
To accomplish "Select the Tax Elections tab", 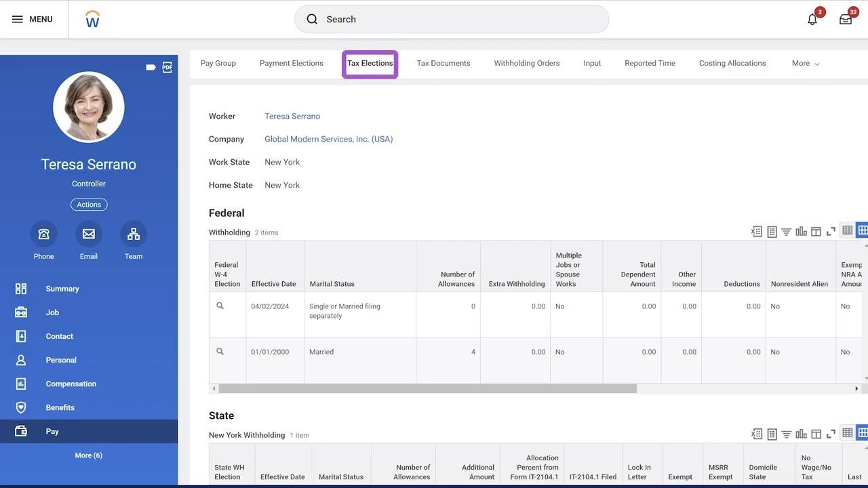I will pos(370,63).
